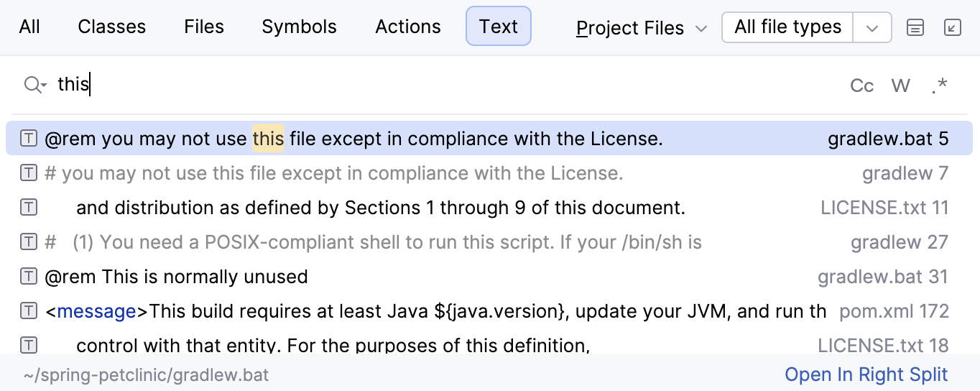980x391 pixels.
Task: Click text icon beside LICENSE.txt 11 result
Action: pyautogui.click(x=28, y=207)
